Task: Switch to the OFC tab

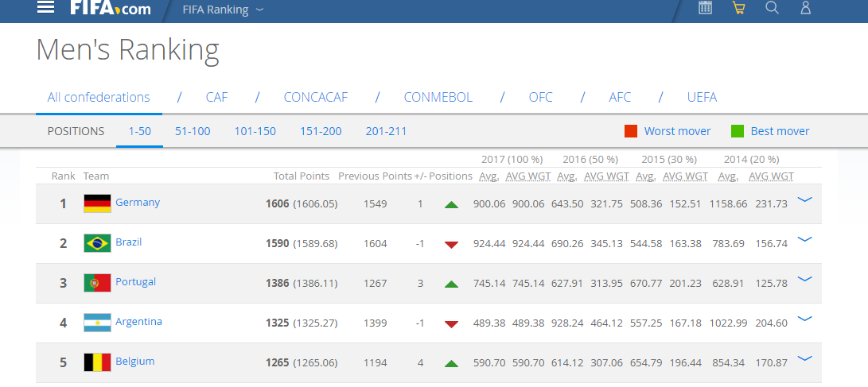Action: [x=541, y=97]
